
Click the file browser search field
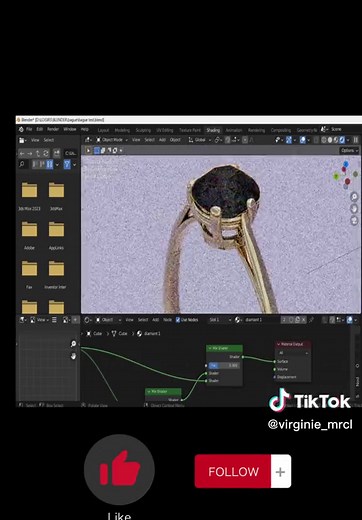point(23,164)
